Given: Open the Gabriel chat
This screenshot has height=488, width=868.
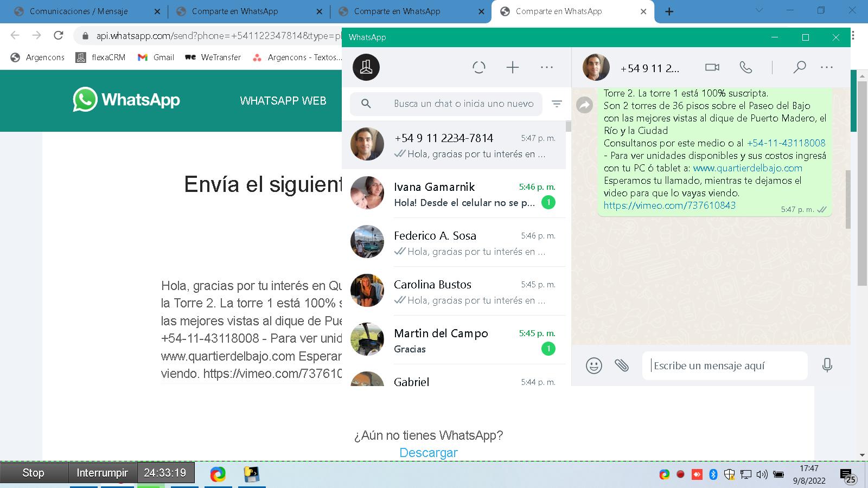Looking at the screenshot, I should pyautogui.click(x=454, y=375).
